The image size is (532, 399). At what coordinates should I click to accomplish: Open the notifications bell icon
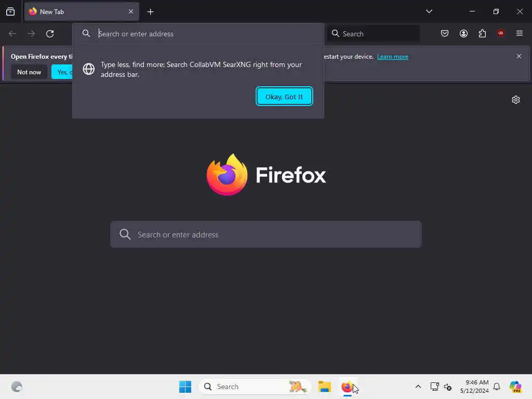497,387
